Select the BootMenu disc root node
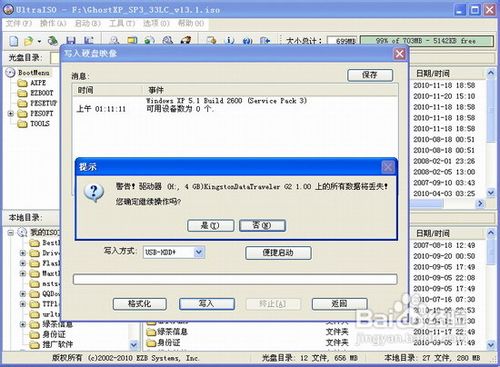Screen dimensions: 500x367 click(x=33, y=73)
